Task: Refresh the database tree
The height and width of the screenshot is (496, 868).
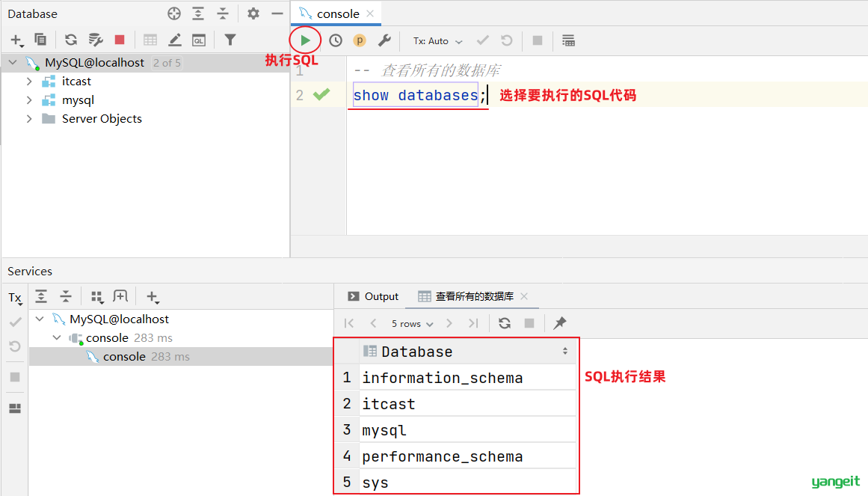Action: tap(71, 40)
